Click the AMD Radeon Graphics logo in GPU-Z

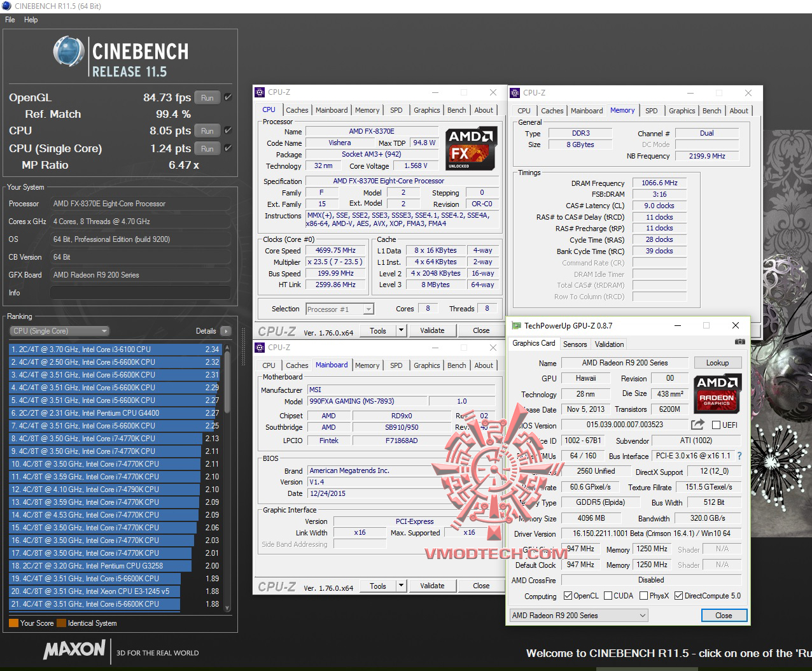pos(717,392)
